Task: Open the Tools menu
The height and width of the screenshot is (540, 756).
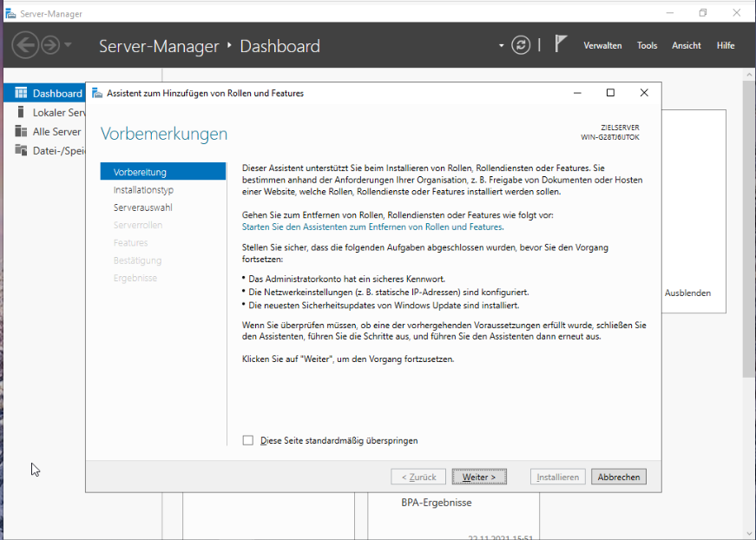Action: 647,46
